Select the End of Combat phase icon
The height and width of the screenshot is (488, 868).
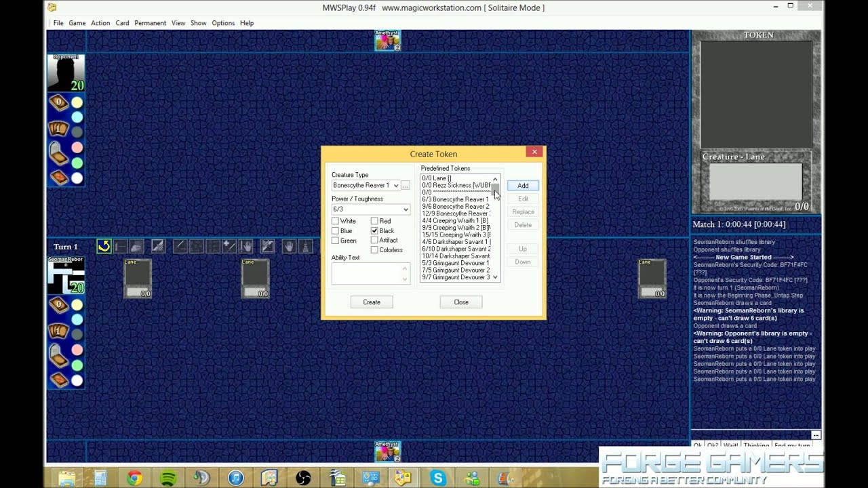[x=245, y=246]
